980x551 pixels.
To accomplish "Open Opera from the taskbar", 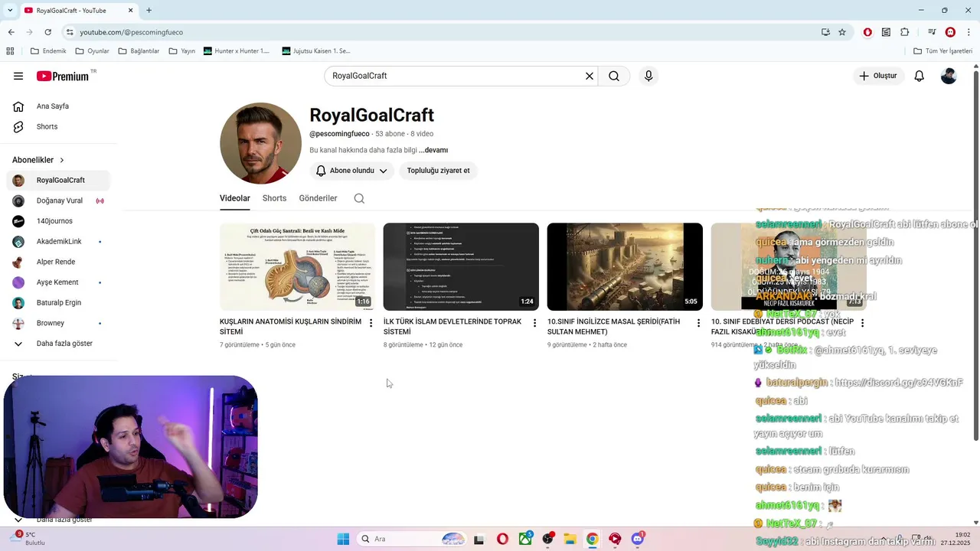I will click(502, 539).
